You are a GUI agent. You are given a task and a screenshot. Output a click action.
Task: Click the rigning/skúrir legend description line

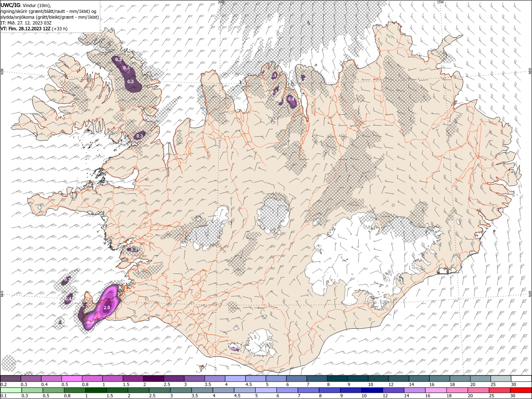49,11
